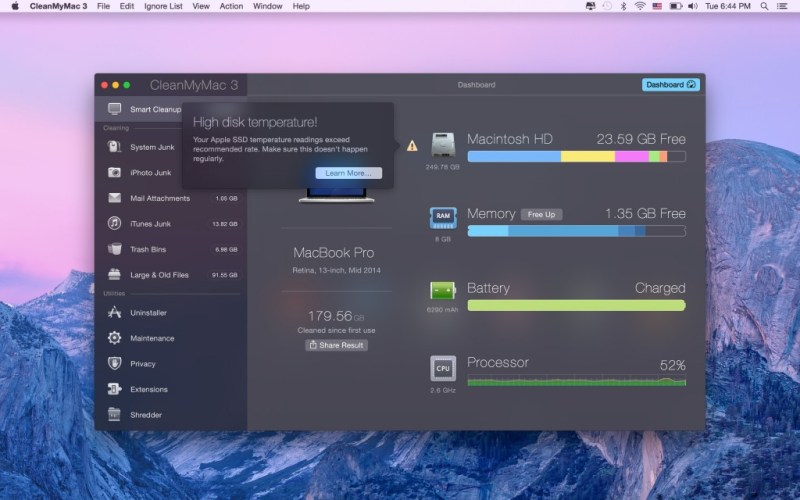The image size is (800, 500).
Task: Open the Action menu
Action: pos(231,6)
